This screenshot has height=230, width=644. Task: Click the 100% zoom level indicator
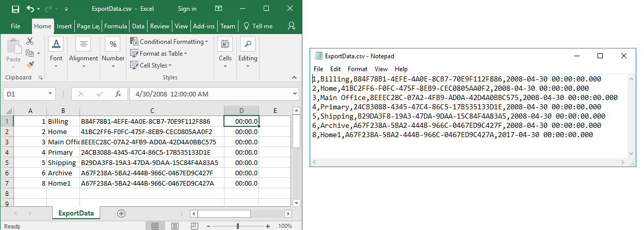[285, 226]
